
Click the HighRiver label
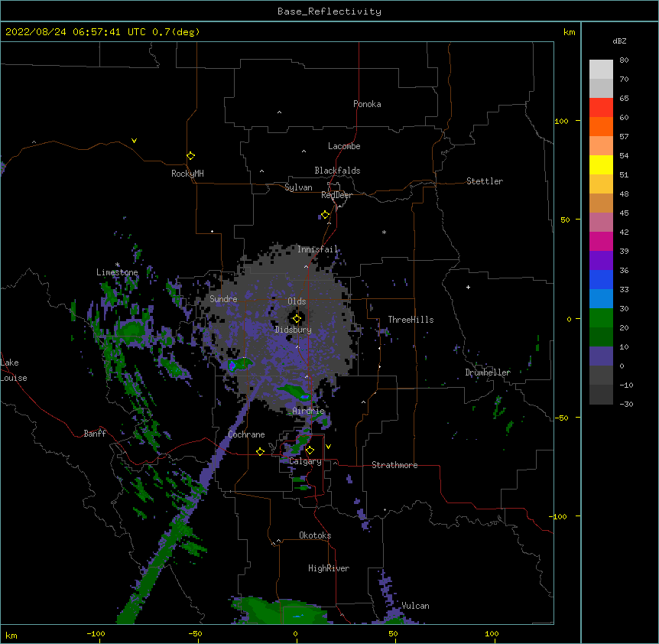pos(329,568)
